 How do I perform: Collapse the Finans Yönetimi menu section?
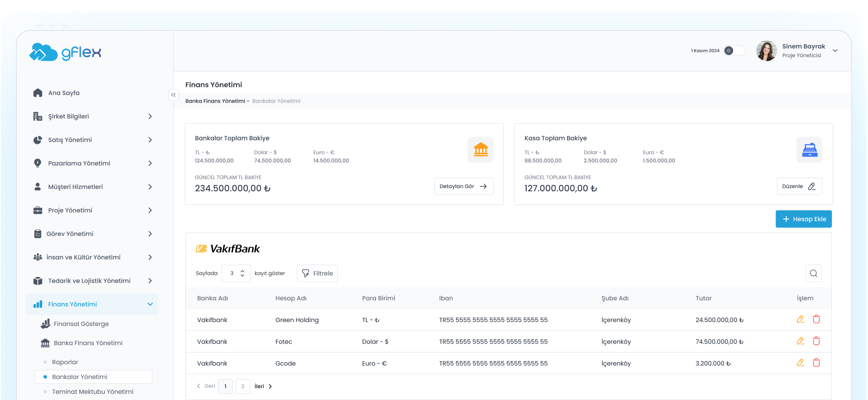(150, 304)
